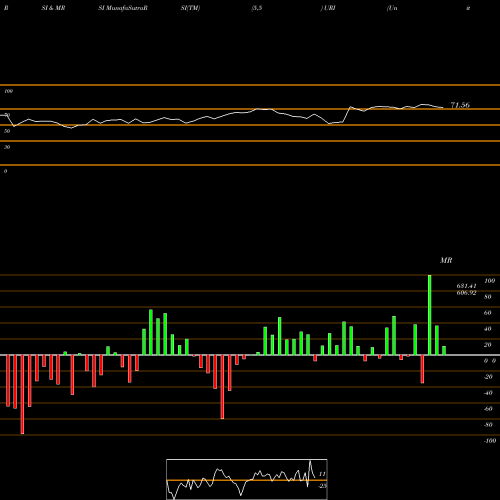Screen dimensions: 500x500
Task: Click the -60 label on the MR axis
Action: point(488,409)
